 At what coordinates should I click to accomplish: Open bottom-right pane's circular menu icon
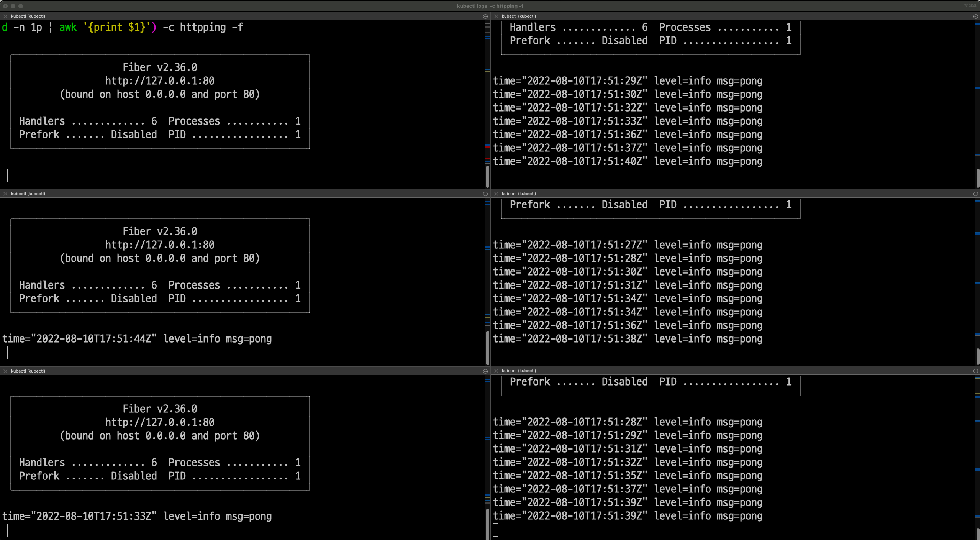click(975, 371)
